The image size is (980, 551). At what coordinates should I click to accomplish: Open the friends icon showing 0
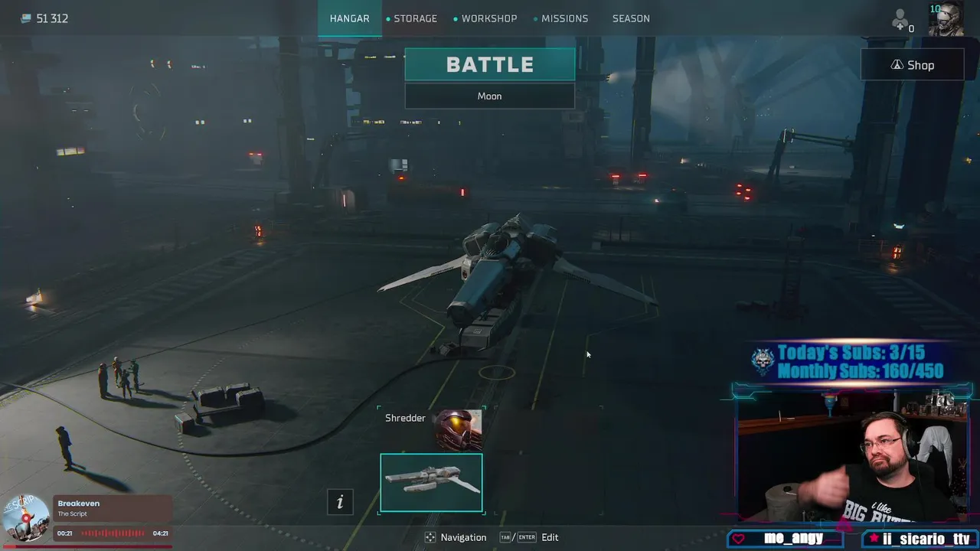click(x=902, y=20)
